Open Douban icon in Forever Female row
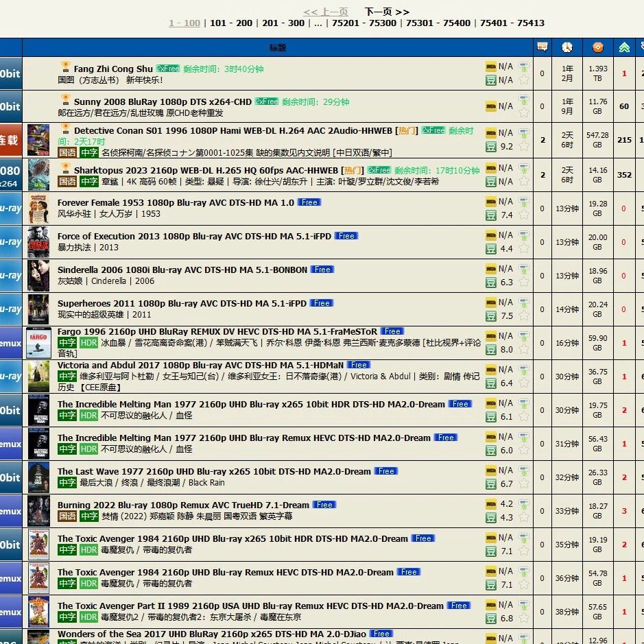 tap(491, 215)
